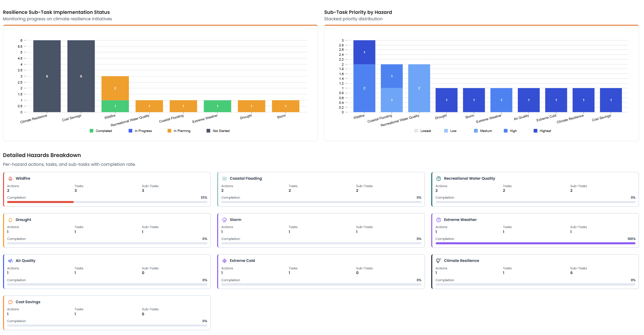
Task: Click the Extreme Weather completion progress bar
Action: [x=535, y=243]
